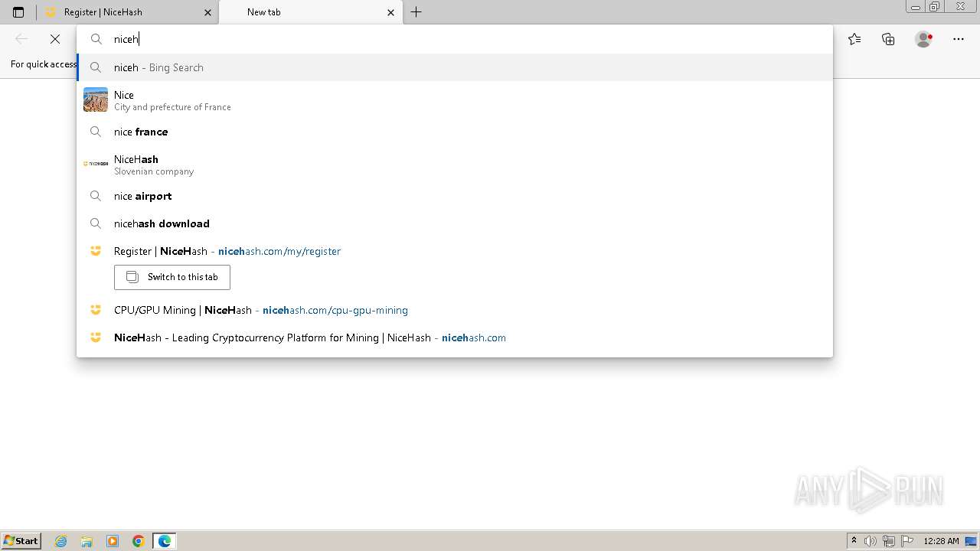This screenshot has width=980, height=551.
Task: Select the NiceHash Slovenian company suggestion
Action: click(455, 165)
